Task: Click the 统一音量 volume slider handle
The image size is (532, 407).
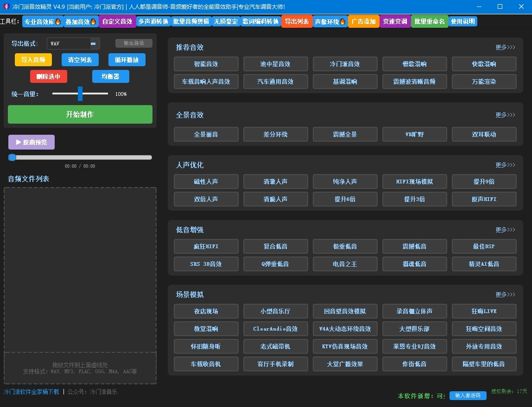Action: coord(80,94)
